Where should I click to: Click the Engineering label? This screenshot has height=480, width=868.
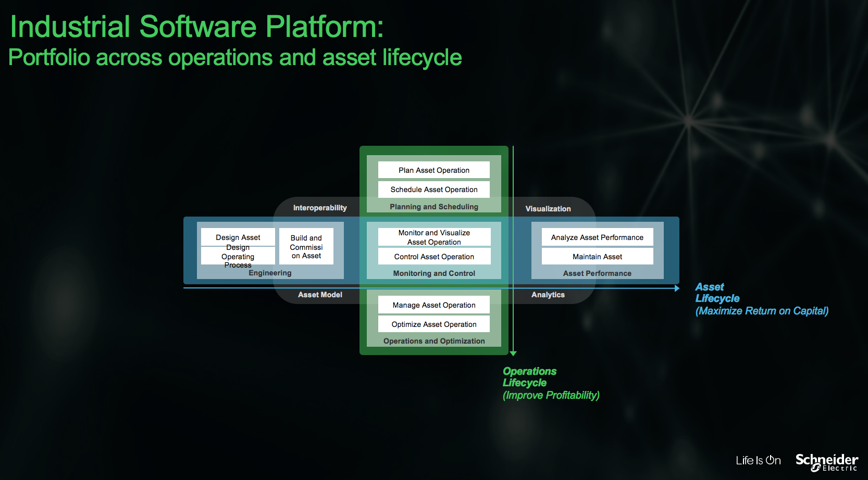(x=270, y=273)
